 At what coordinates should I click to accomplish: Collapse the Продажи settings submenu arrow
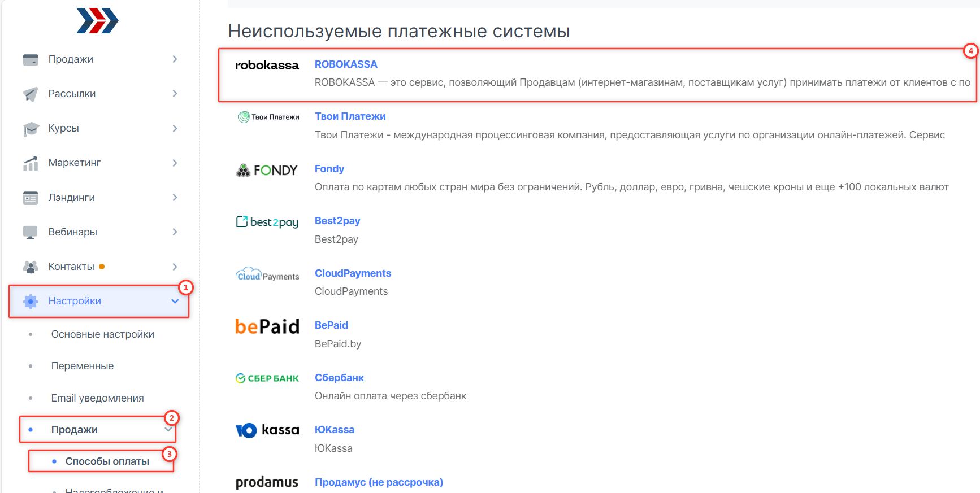pos(168,430)
